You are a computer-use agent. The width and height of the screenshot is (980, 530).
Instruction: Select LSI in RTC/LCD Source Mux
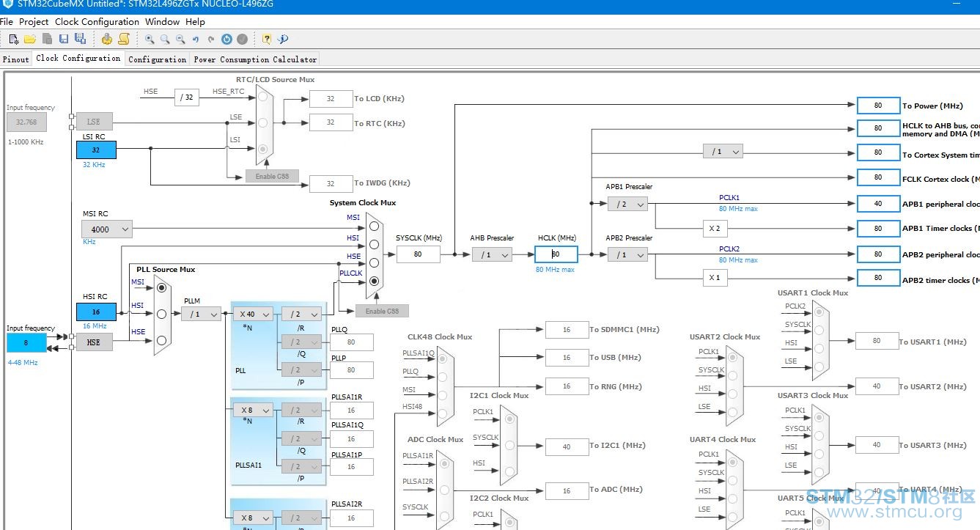pyautogui.click(x=264, y=149)
